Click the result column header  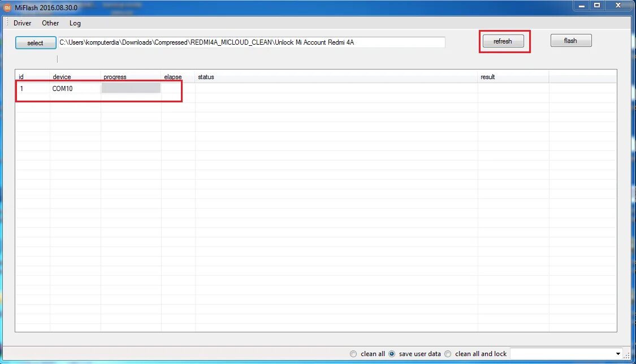click(x=487, y=76)
